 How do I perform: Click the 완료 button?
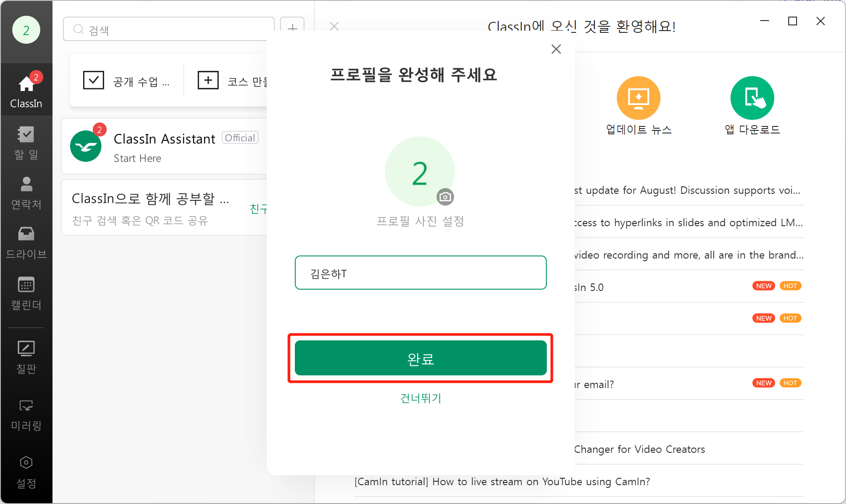pos(421,358)
